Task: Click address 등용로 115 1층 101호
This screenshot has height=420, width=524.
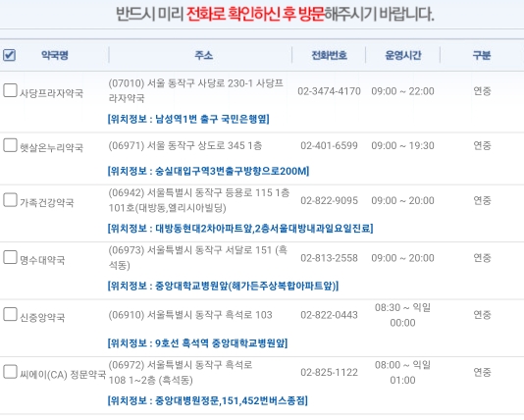Action: [x=199, y=200]
